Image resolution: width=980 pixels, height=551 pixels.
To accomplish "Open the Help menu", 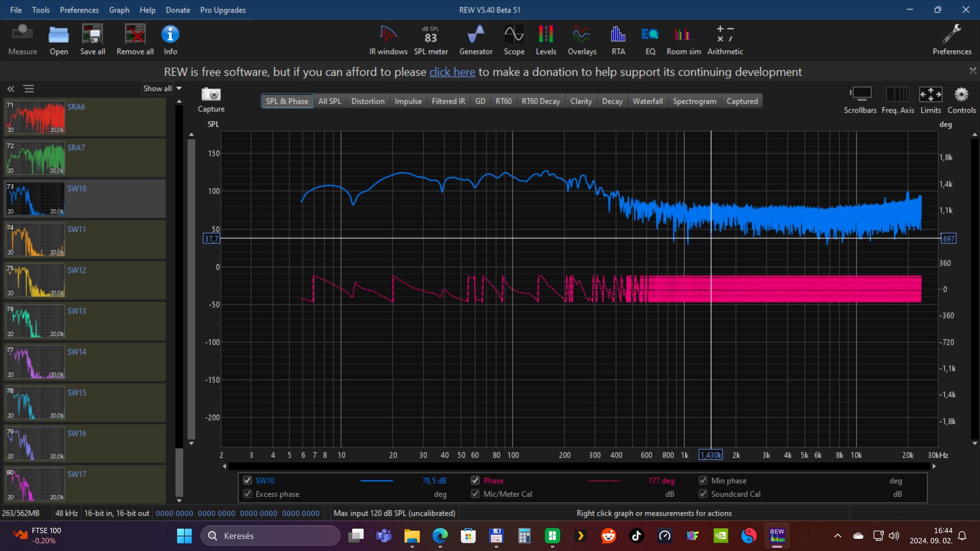I will pyautogui.click(x=147, y=10).
